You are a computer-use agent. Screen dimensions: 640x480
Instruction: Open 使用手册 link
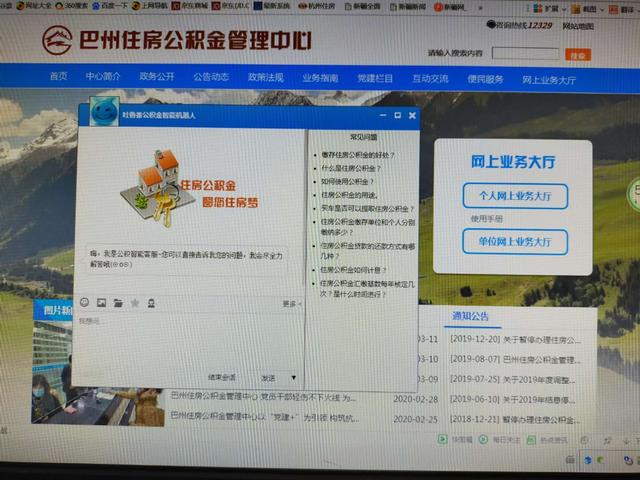tap(487, 219)
